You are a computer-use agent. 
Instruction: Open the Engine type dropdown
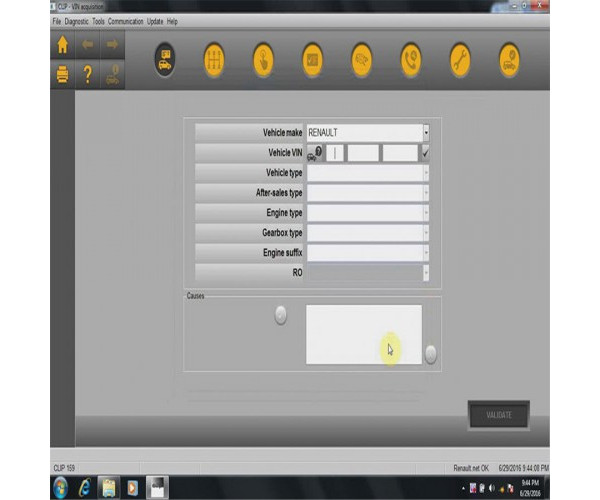(426, 213)
